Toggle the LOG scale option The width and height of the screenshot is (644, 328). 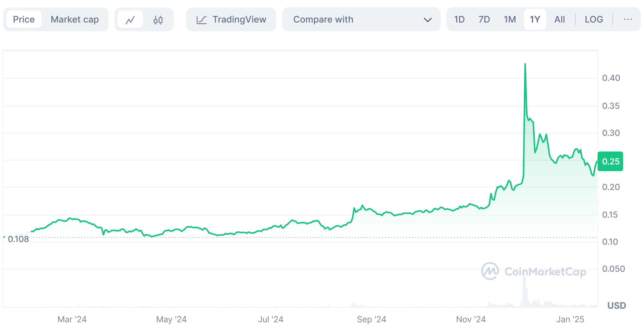point(594,19)
